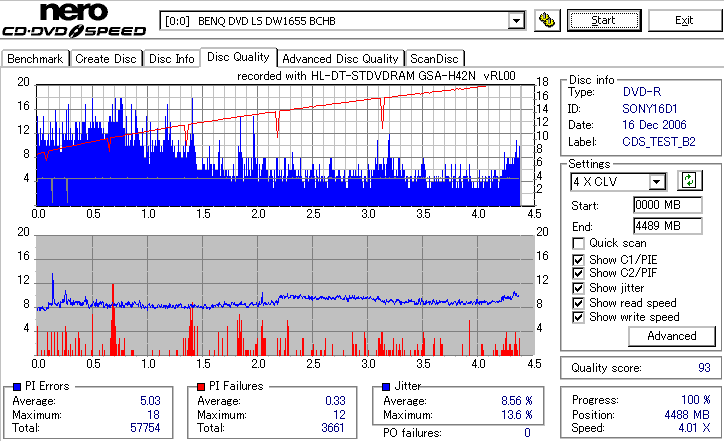Click the Progress 100 % value
The width and height of the screenshot is (724, 441).
pyautogui.click(x=696, y=400)
